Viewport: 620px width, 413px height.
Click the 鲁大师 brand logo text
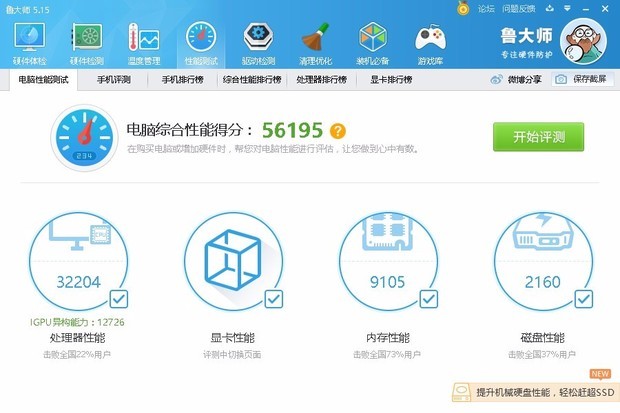pyautogui.click(x=526, y=36)
